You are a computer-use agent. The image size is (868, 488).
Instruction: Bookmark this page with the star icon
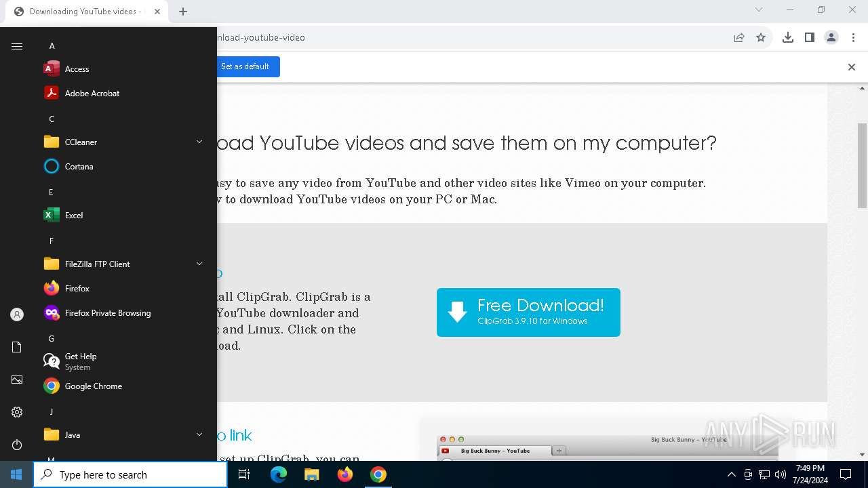point(761,37)
